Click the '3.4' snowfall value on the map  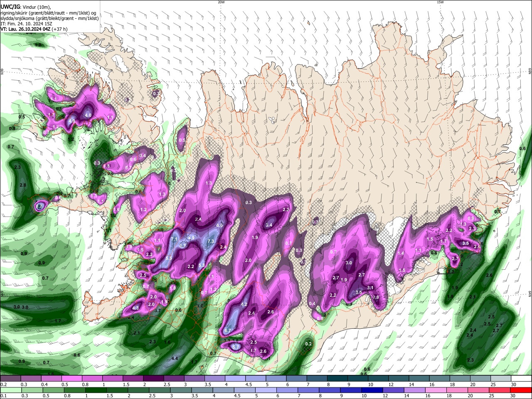tap(269, 225)
